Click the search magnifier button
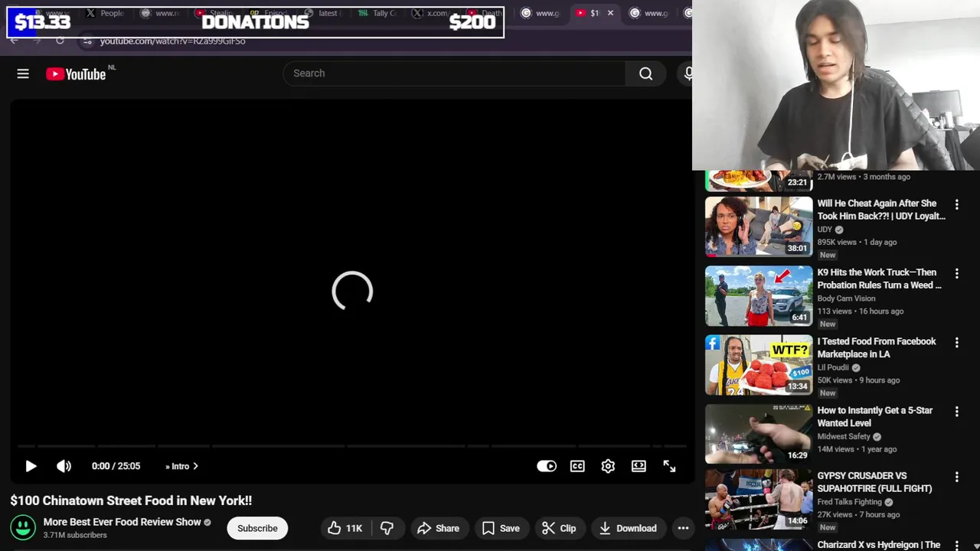 [x=646, y=73]
